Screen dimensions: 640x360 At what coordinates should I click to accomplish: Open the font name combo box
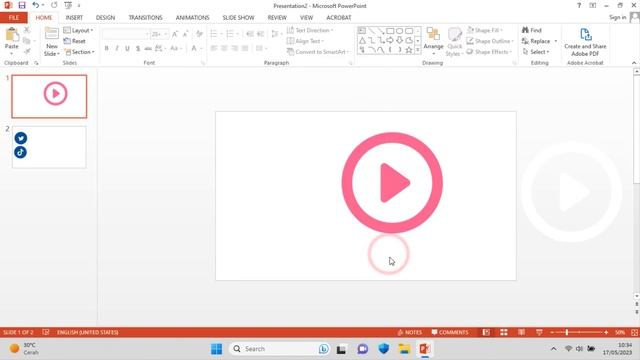click(125, 34)
